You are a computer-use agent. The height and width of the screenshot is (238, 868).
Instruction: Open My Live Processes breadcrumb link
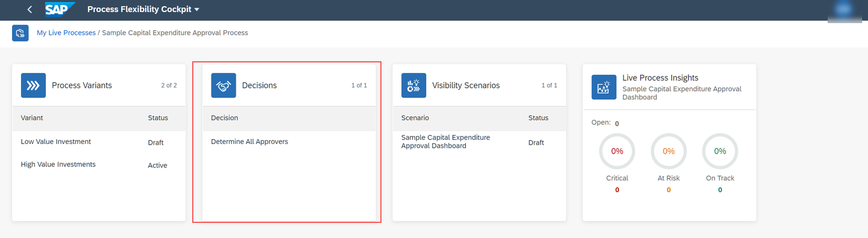[x=66, y=33]
